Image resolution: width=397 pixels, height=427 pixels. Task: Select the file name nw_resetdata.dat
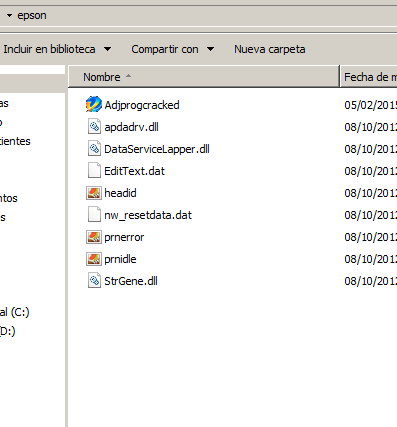[148, 215]
